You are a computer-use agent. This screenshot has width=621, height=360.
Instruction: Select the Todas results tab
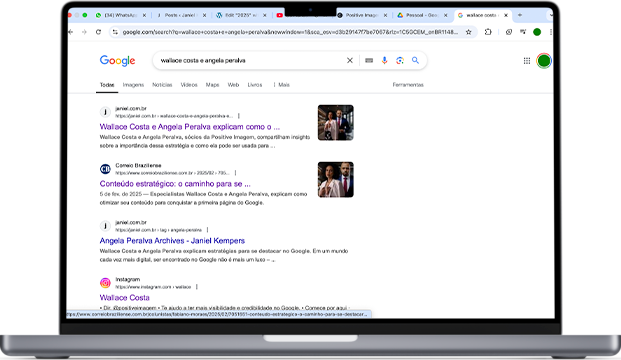[x=107, y=85]
